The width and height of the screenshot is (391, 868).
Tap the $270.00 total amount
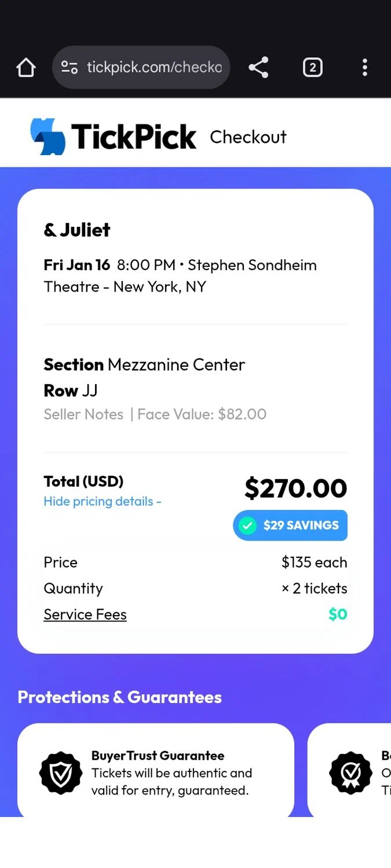tap(295, 488)
